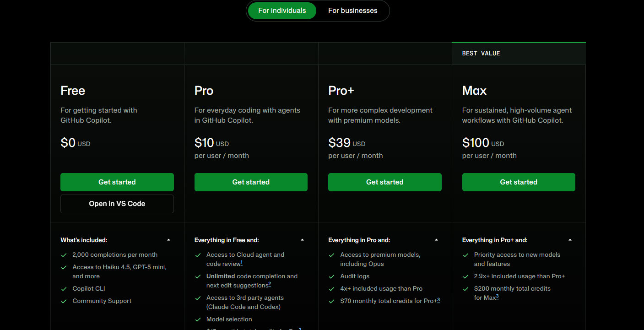This screenshot has width=644, height=330.
Task: Click the text For sustained, high-volume agent workflows
Action: (x=517, y=115)
